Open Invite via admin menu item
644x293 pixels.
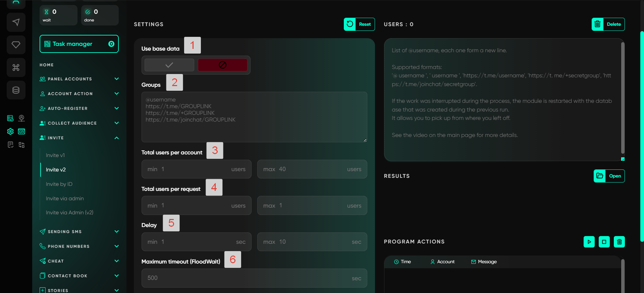point(65,199)
